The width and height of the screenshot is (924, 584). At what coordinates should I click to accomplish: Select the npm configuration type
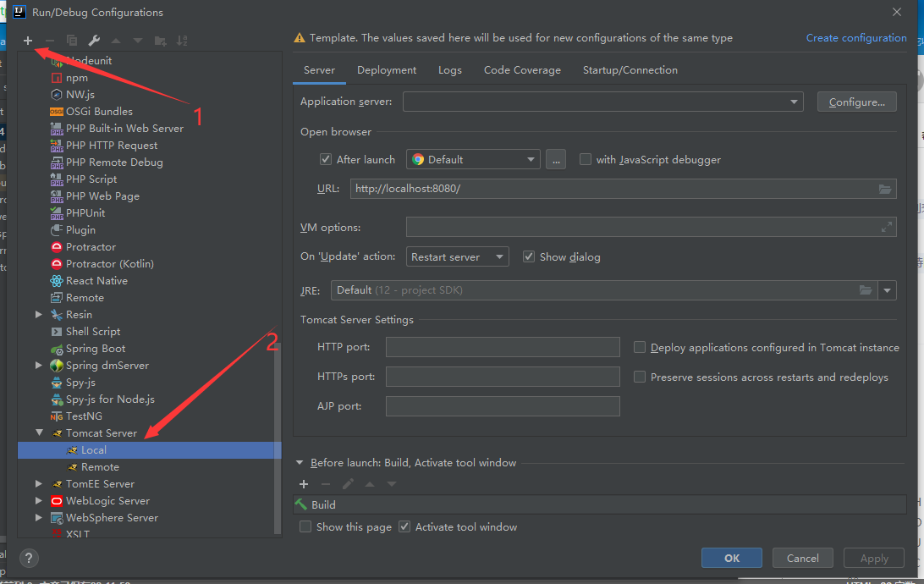tap(77, 78)
